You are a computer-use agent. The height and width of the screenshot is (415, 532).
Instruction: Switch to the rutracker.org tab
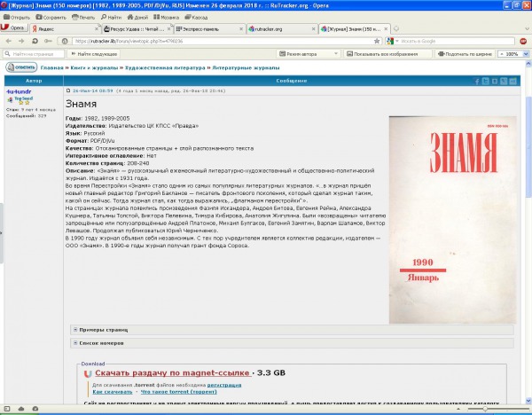pos(280,29)
